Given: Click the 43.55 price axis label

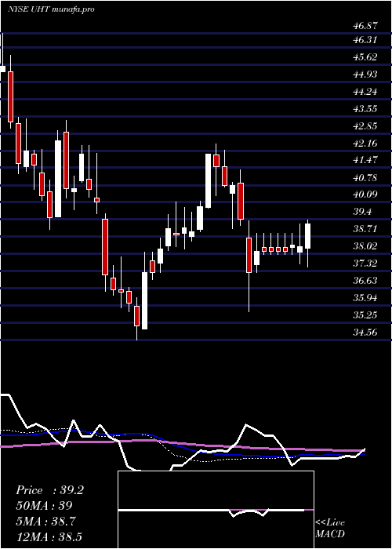Looking at the screenshot, I should click(365, 109).
